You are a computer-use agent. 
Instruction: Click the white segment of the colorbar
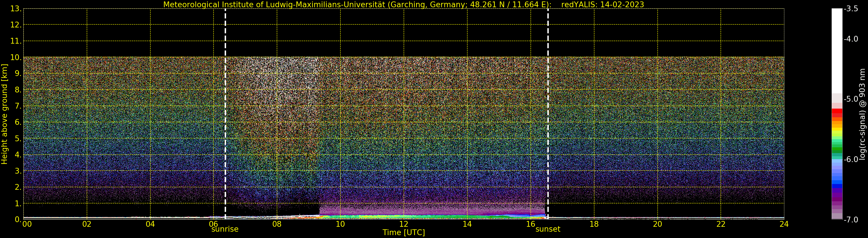pos(837,51)
